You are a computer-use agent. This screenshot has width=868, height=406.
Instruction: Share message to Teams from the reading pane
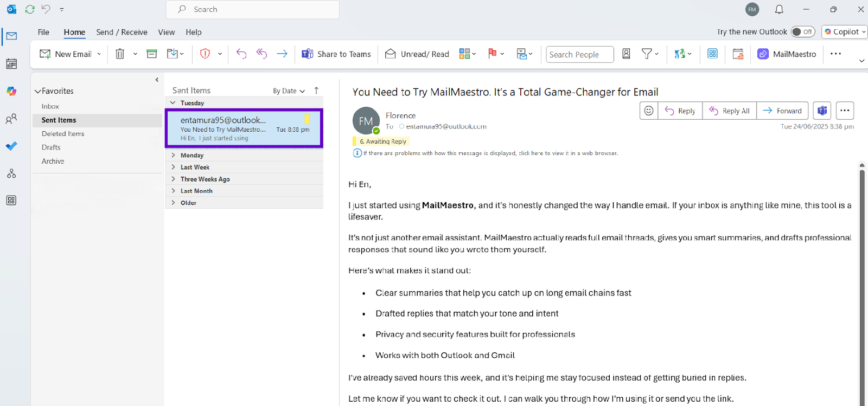point(822,111)
